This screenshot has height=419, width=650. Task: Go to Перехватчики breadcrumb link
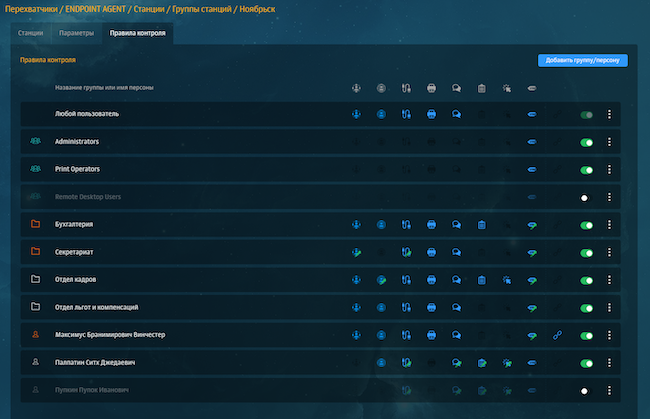31,9
